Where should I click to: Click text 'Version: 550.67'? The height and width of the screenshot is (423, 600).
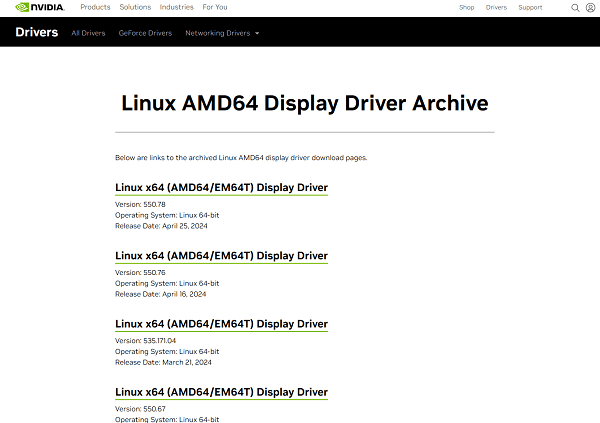(140, 409)
